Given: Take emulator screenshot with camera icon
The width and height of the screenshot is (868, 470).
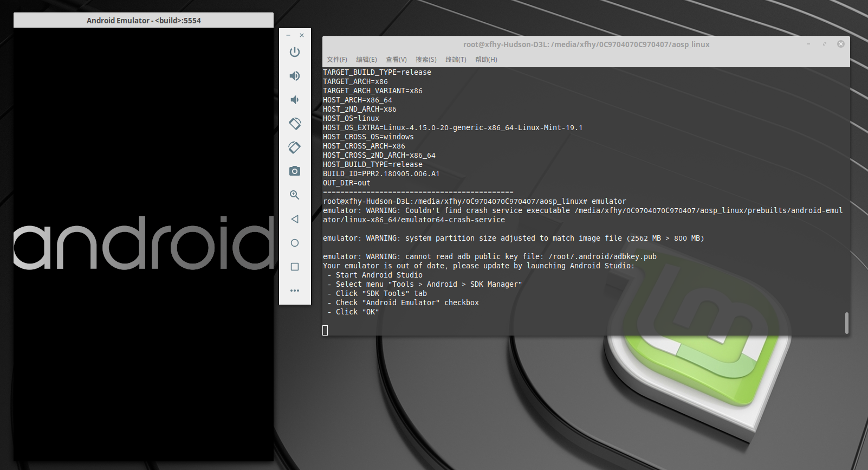Looking at the screenshot, I should (295, 171).
